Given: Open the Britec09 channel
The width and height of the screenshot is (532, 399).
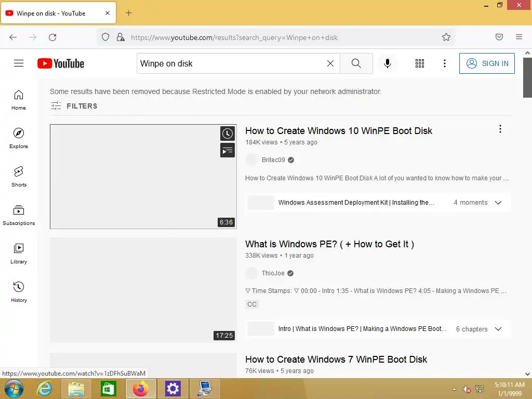Looking at the screenshot, I should click(273, 160).
